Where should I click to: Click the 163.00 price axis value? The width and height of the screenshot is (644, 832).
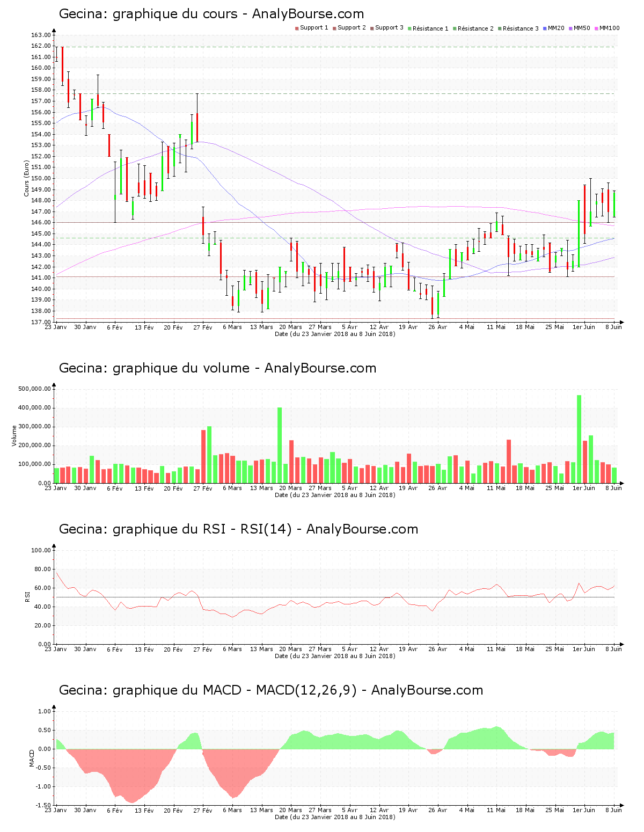41,35
